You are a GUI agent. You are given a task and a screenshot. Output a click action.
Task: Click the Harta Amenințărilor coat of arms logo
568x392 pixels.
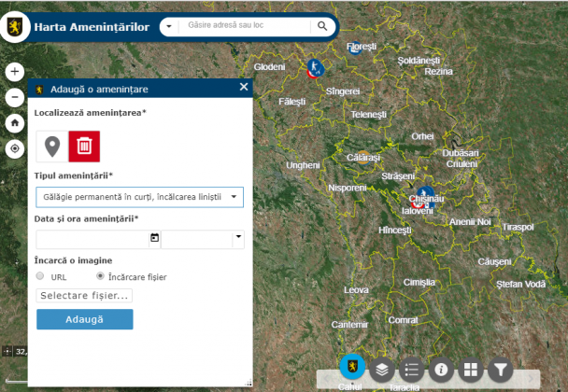coord(15,27)
